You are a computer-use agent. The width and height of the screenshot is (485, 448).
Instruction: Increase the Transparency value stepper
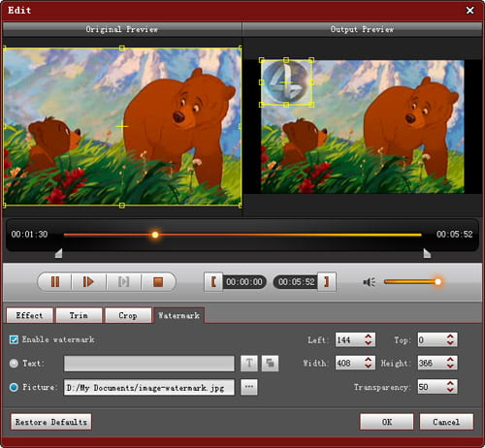450,383
